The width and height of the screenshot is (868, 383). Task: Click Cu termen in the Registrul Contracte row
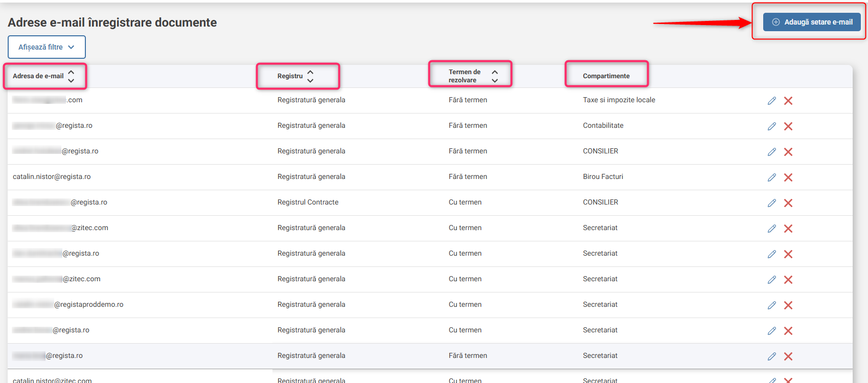point(465,202)
